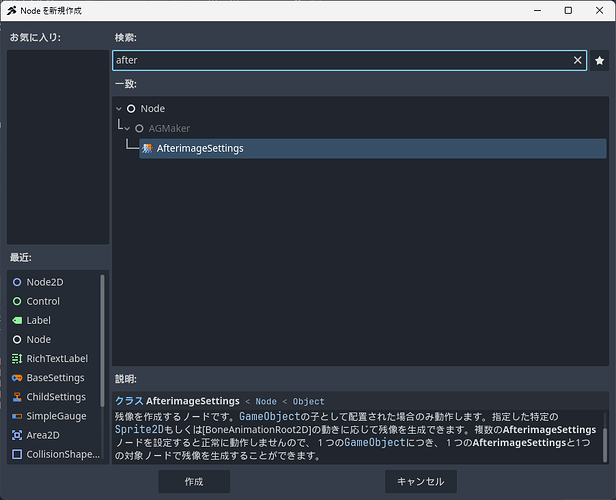
Task: Select the root Node row
Action: pos(153,109)
